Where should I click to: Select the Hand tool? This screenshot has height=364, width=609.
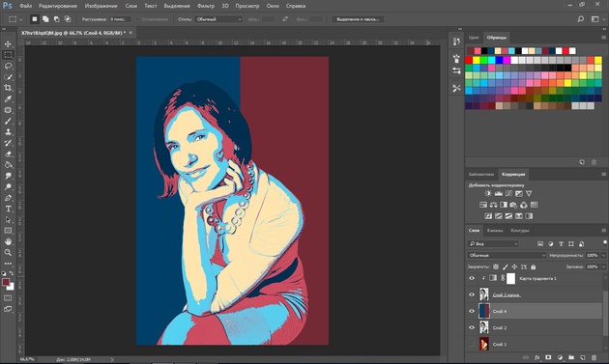click(x=8, y=241)
